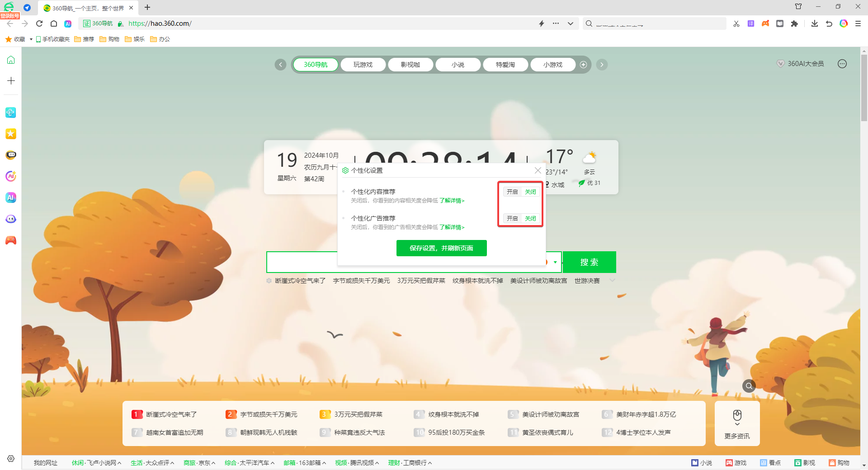Image resolution: width=868 pixels, height=470 pixels.
Task: Open a new browser tab
Action: coord(147,7)
